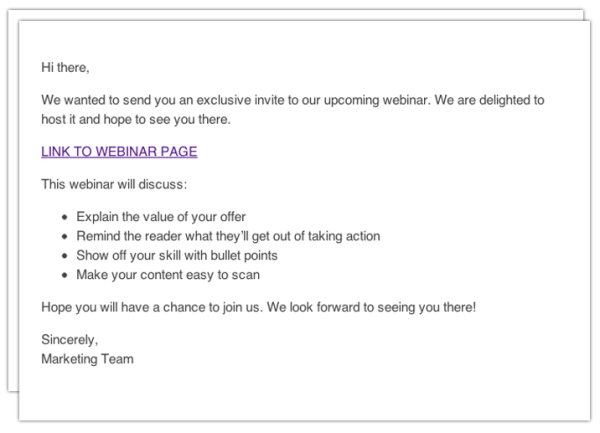Click the bullet dot before "Remind the reader"

point(65,236)
